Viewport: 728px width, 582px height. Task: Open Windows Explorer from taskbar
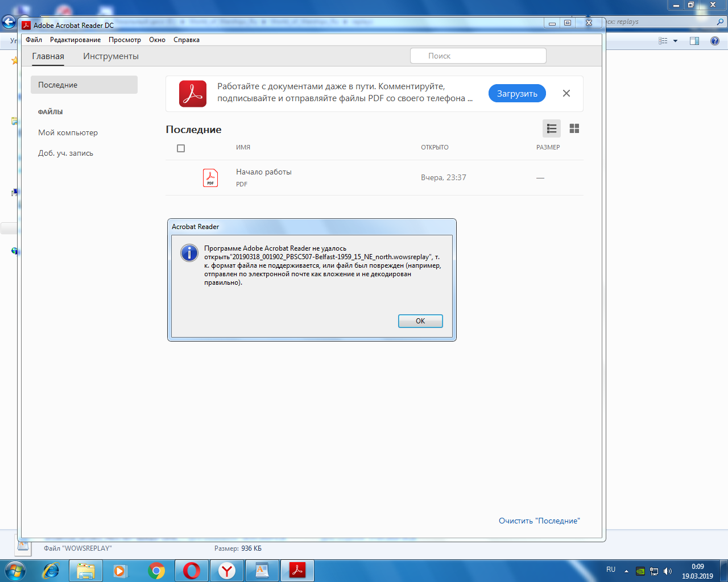tap(86, 571)
